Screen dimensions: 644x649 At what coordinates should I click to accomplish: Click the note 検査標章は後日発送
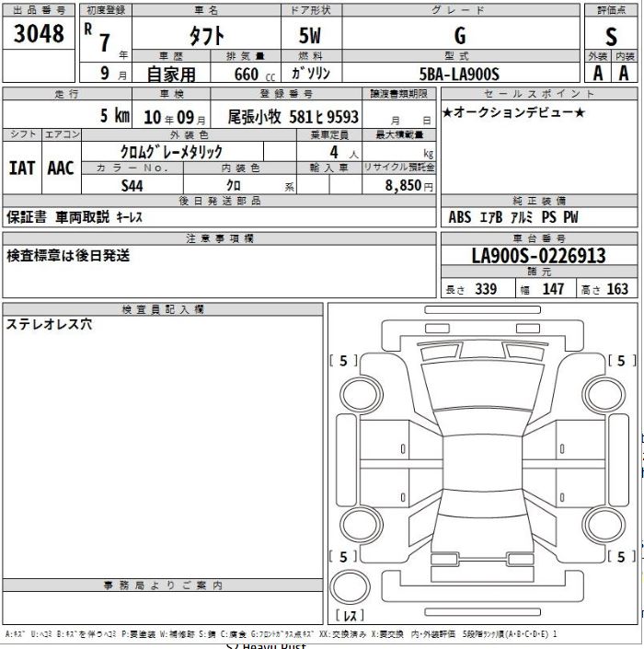(x=68, y=256)
